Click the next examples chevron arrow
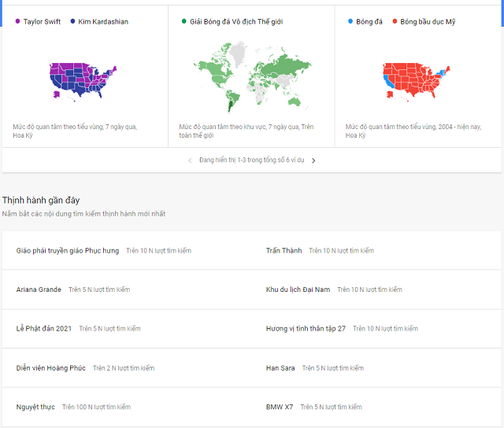This screenshot has width=504, height=428. point(313,160)
